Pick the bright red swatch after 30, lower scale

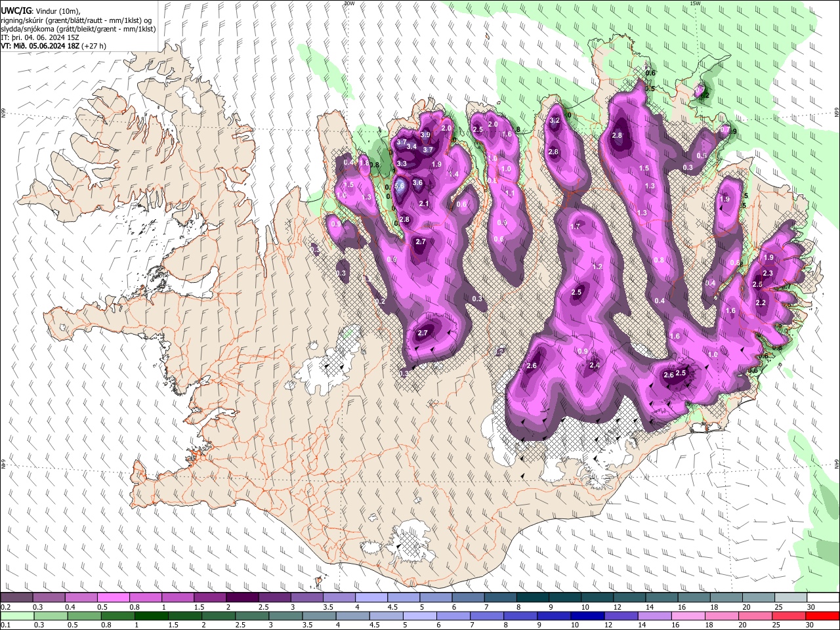[x=821, y=616]
